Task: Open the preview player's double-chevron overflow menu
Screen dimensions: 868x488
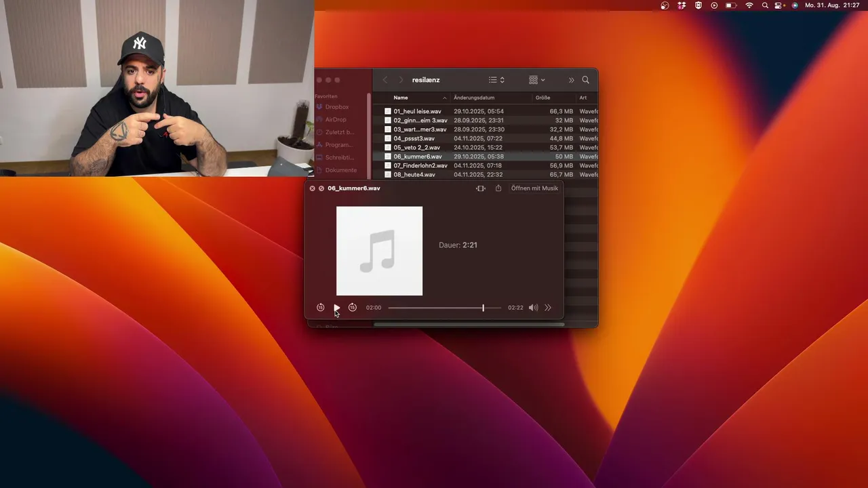Action: pyautogui.click(x=548, y=308)
